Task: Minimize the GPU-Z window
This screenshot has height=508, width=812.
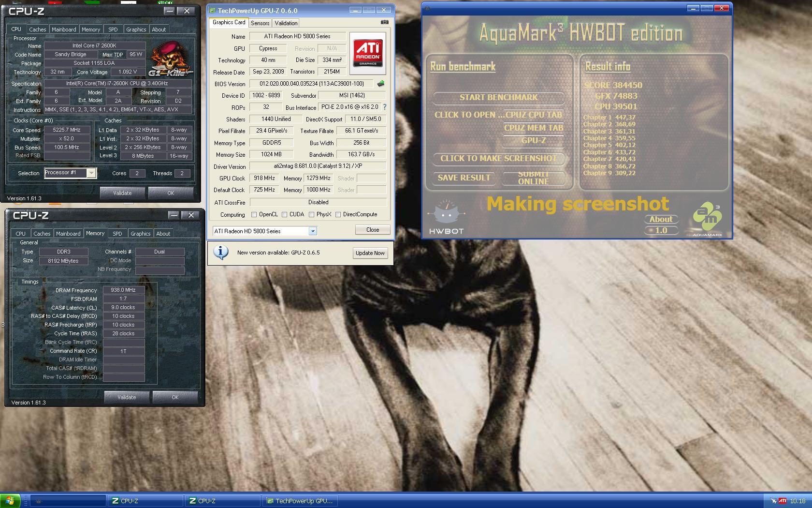Action: pos(355,10)
